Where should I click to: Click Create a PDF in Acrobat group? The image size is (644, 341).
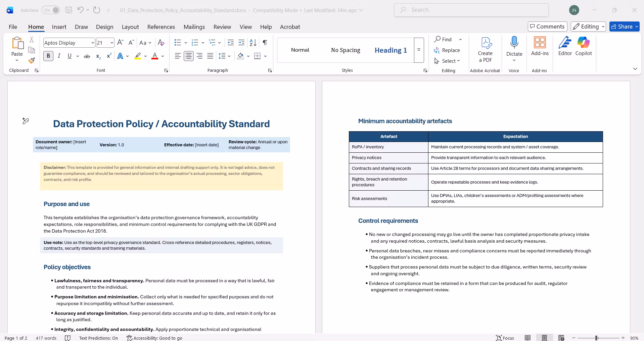click(485, 50)
